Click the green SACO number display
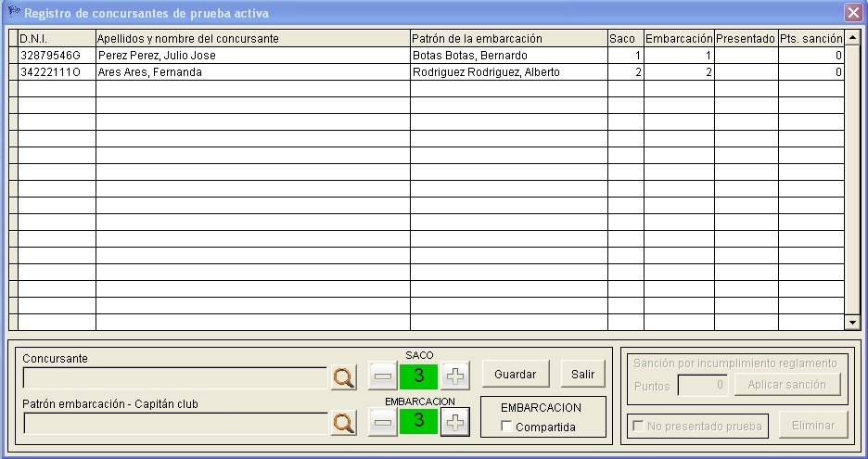Screen dimensions: 868x459 [419, 376]
